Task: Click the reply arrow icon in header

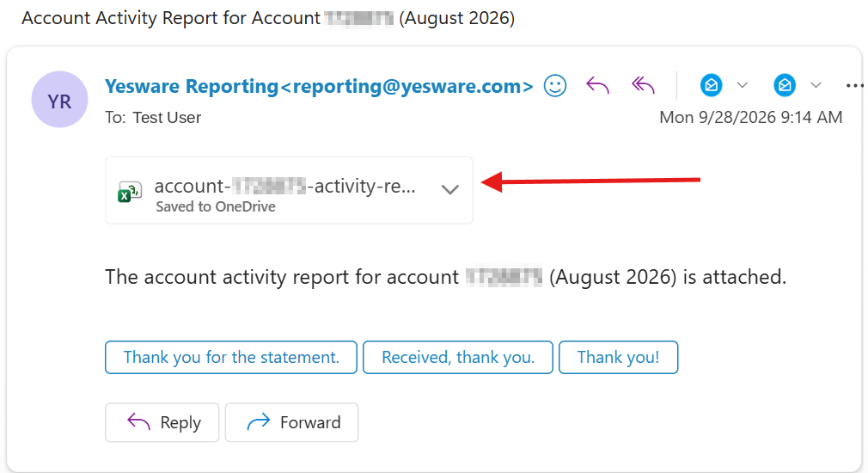Action: tap(598, 86)
